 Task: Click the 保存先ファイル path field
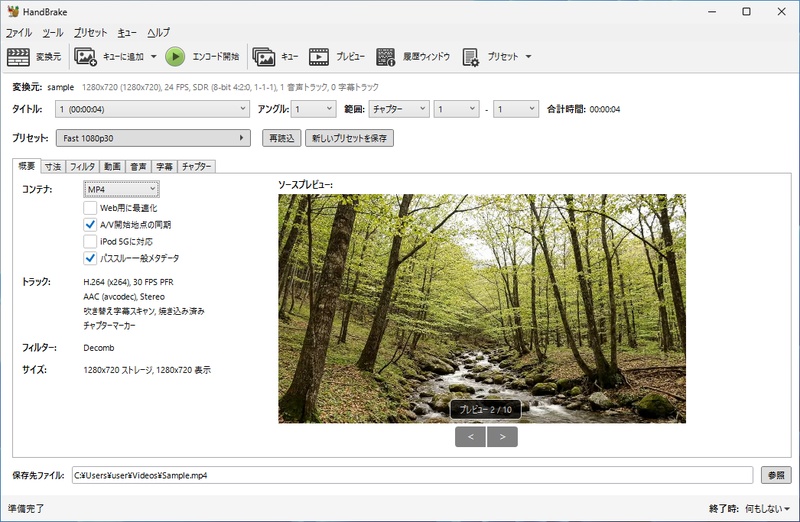pos(412,475)
